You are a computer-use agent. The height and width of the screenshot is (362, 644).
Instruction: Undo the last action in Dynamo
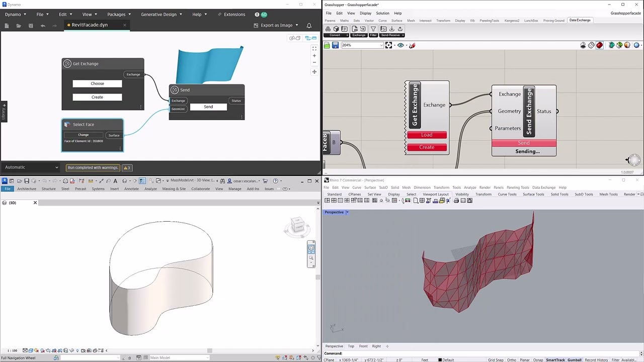tap(43, 26)
